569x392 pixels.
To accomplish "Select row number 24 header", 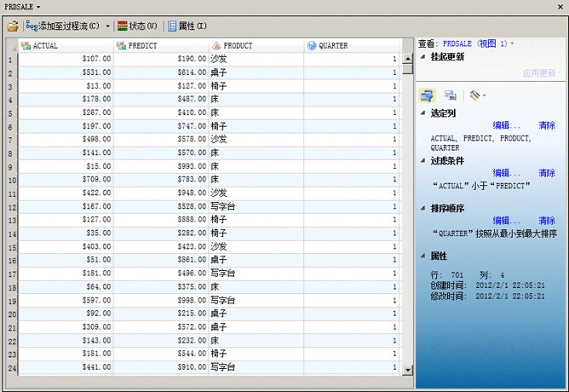I will click(12, 367).
